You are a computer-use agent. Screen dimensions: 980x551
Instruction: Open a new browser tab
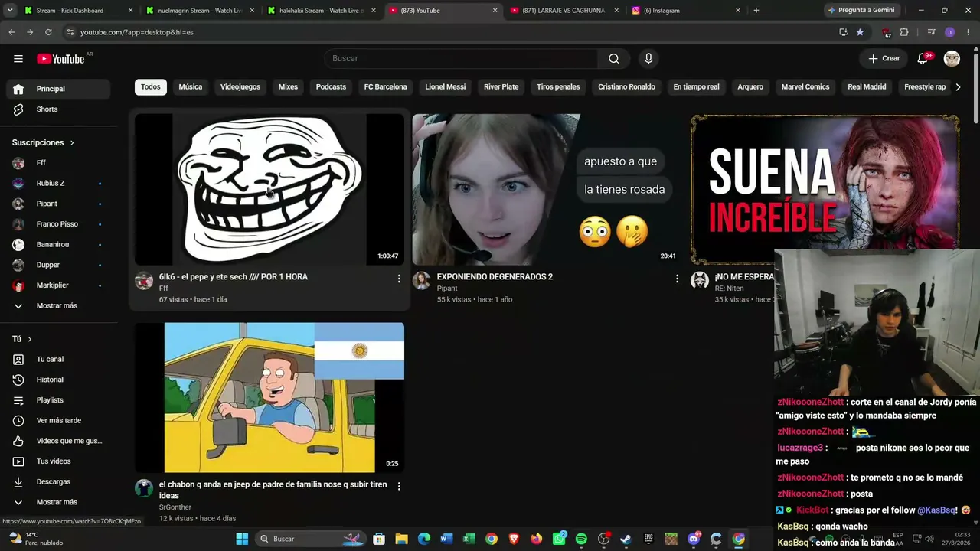756,11
